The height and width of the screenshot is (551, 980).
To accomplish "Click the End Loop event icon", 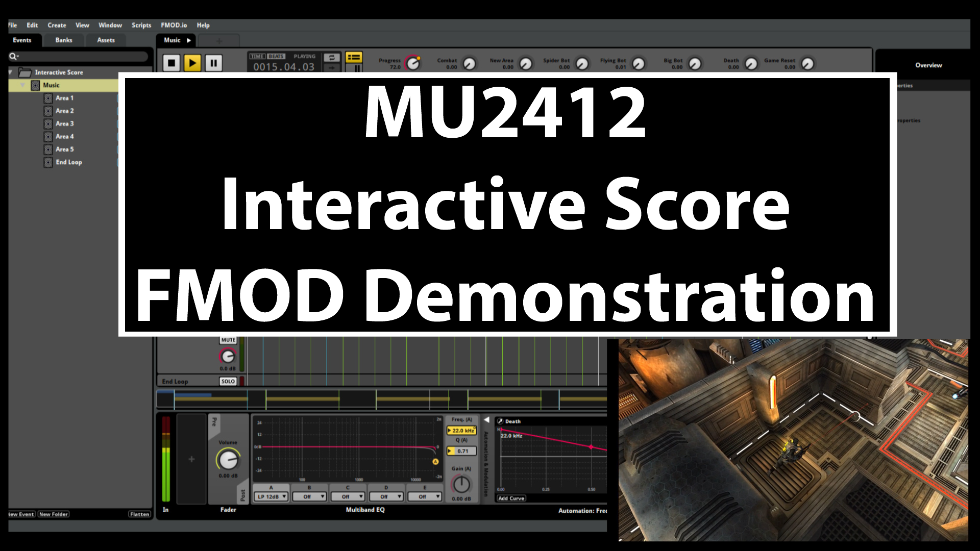I will tap(48, 162).
